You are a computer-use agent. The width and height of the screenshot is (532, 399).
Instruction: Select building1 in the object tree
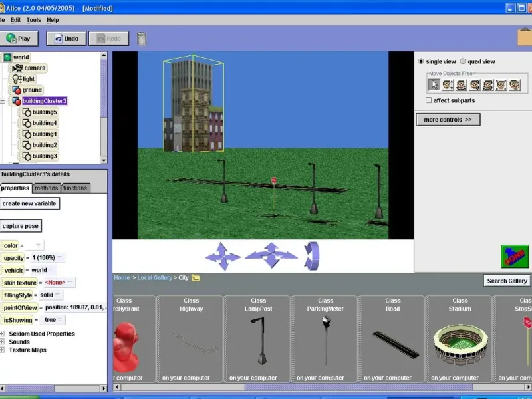coord(40,134)
